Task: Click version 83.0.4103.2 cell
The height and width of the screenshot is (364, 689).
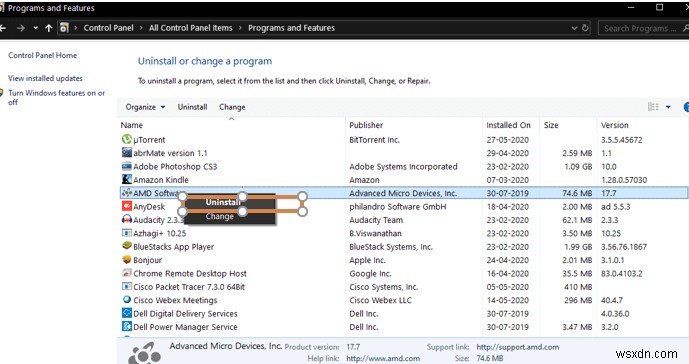Action: tap(621, 273)
